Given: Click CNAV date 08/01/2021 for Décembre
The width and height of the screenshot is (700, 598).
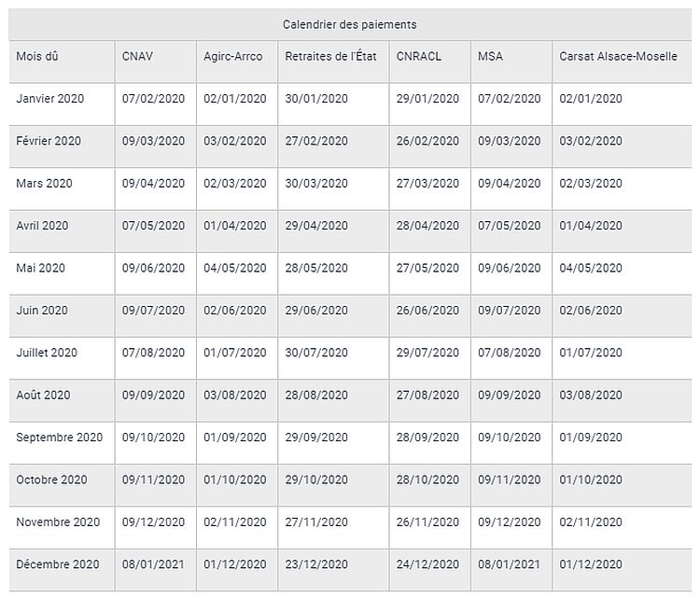Looking at the screenshot, I should tap(154, 564).
